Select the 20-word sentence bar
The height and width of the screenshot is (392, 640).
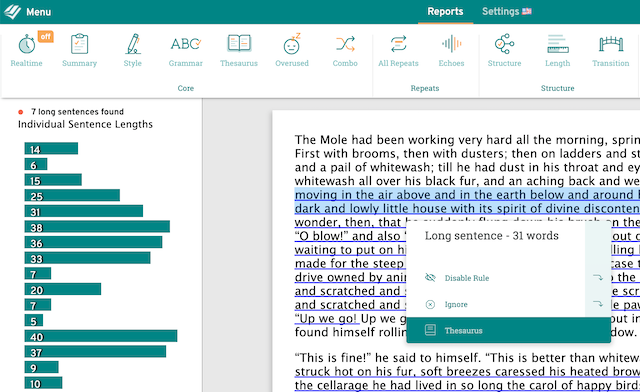tap(63, 290)
